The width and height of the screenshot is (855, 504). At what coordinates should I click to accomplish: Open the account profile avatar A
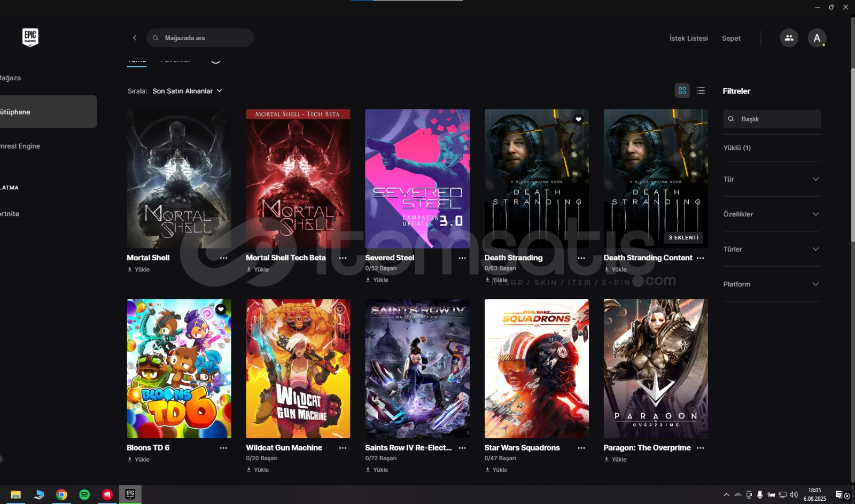[x=817, y=38]
